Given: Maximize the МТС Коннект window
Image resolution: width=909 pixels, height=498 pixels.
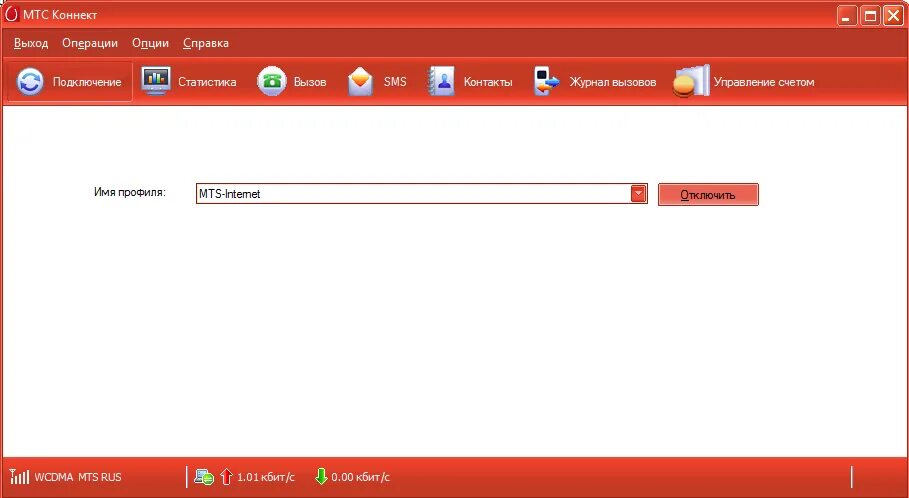Looking at the screenshot, I should tap(870, 16).
